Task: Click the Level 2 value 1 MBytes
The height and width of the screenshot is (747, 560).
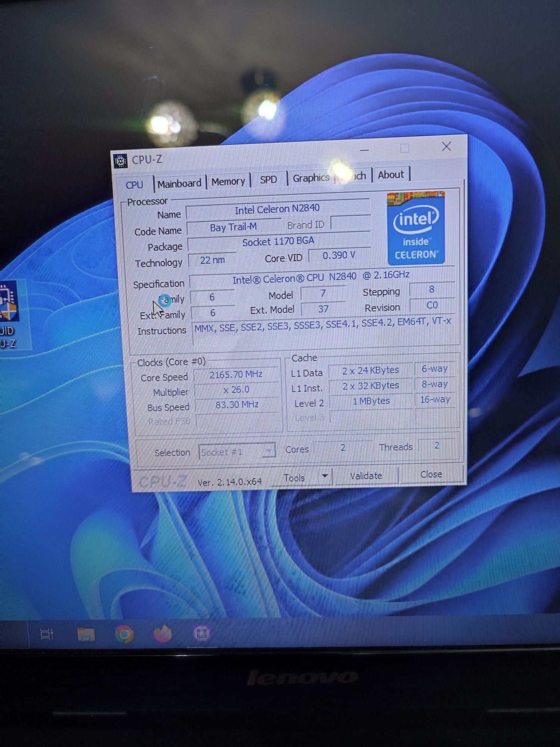Action: [x=371, y=401]
